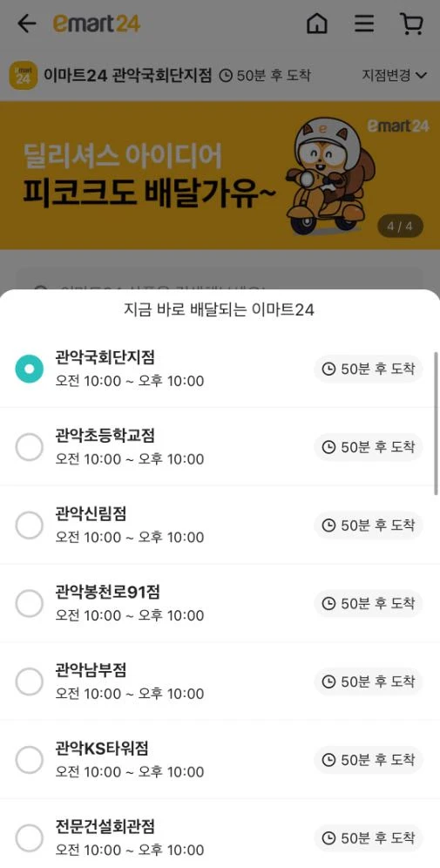Select the 관악신림점 radio button
Image resolution: width=440 pixels, height=868 pixels.
[29, 525]
